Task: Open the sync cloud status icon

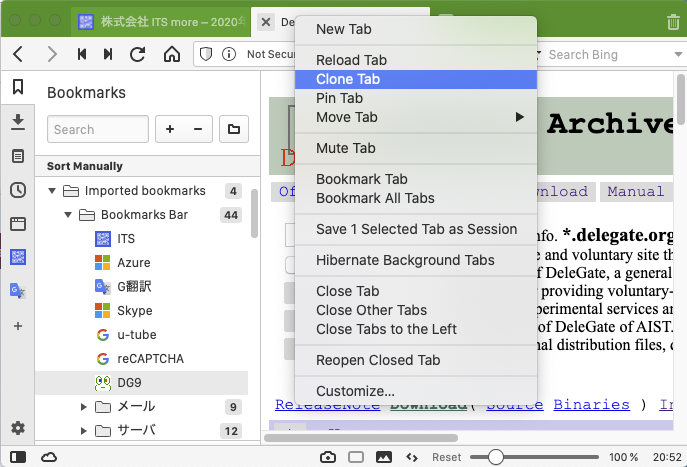Action: [49, 457]
